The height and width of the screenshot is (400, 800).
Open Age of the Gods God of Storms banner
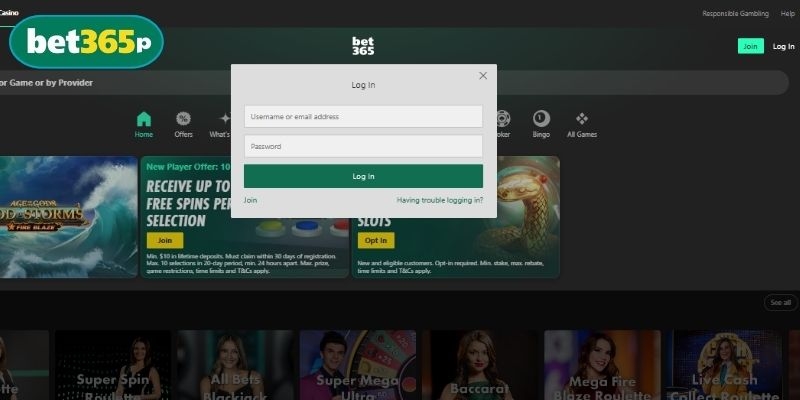pyautogui.click(x=69, y=217)
